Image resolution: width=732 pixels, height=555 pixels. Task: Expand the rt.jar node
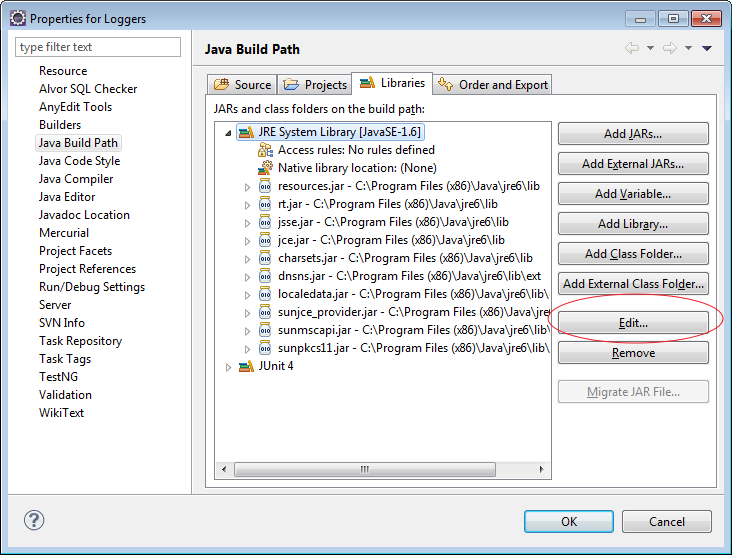pyautogui.click(x=247, y=205)
